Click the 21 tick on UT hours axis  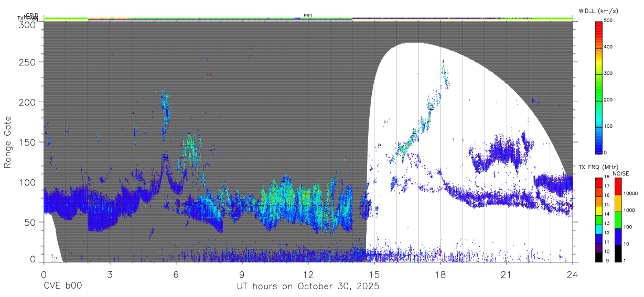coord(507,274)
